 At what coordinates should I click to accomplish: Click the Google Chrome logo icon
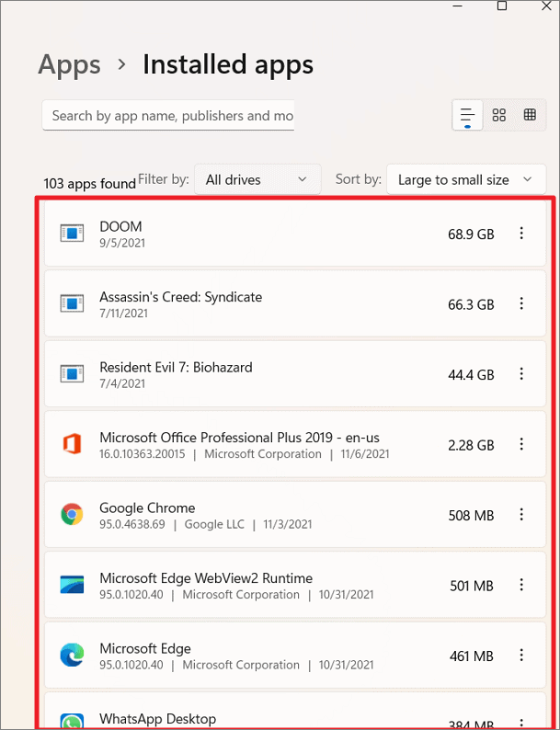72,515
